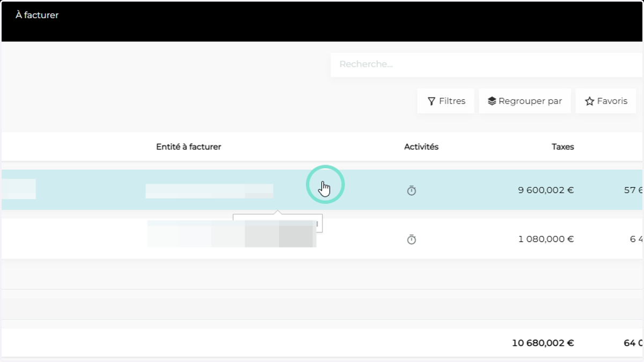644x362 pixels.
Task: Click the total 10 680,002 € value
Action: (x=543, y=343)
